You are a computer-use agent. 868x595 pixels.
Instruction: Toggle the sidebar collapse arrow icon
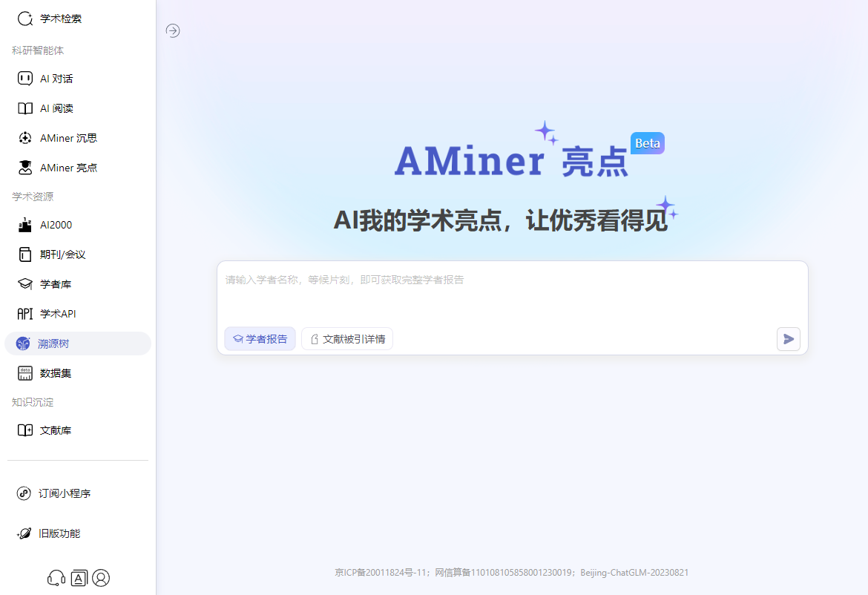pos(173,30)
